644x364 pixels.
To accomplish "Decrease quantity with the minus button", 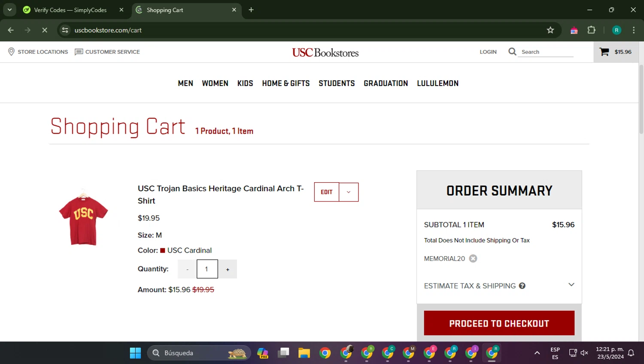I will tap(187, 269).
